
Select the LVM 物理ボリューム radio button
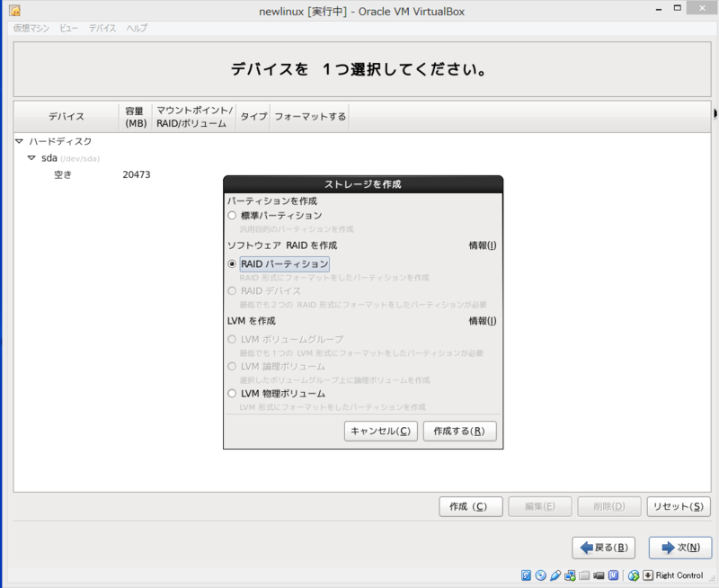232,394
